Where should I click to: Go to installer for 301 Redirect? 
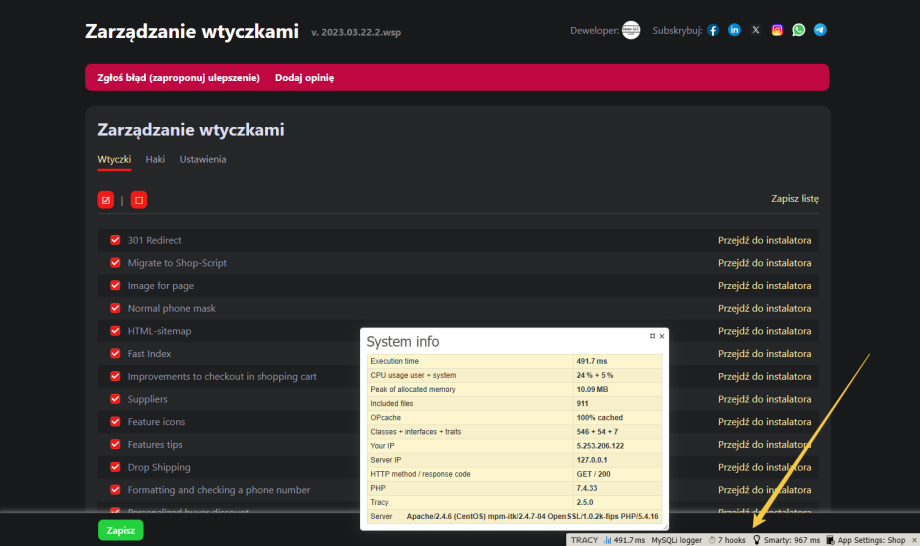coord(765,240)
